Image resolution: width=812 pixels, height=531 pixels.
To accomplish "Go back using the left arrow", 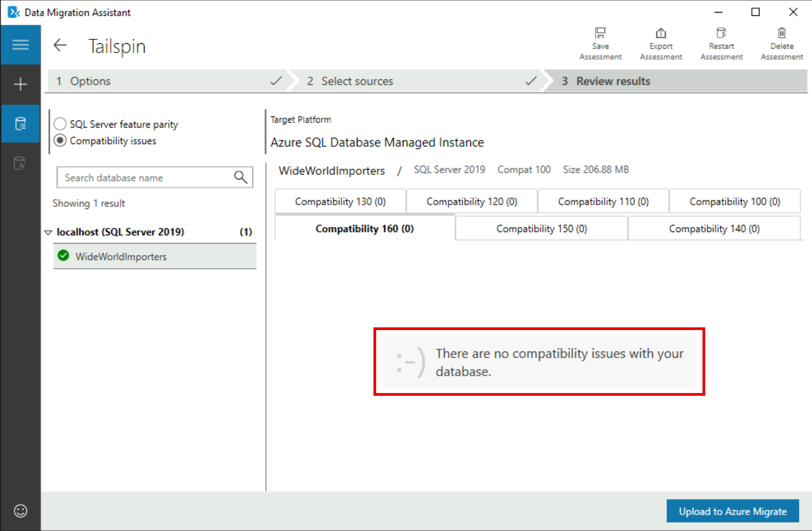I will point(60,45).
